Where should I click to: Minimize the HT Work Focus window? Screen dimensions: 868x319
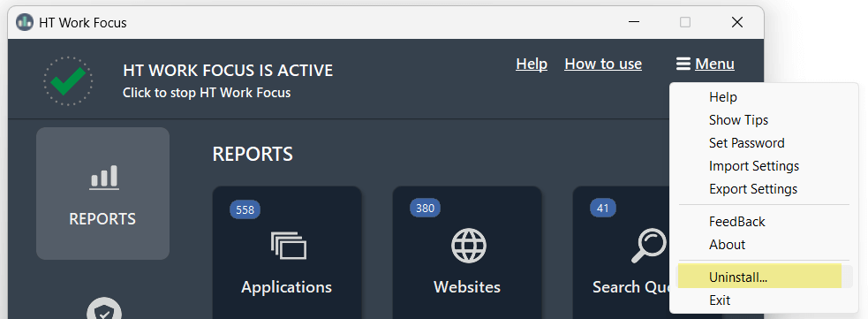coord(634,22)
